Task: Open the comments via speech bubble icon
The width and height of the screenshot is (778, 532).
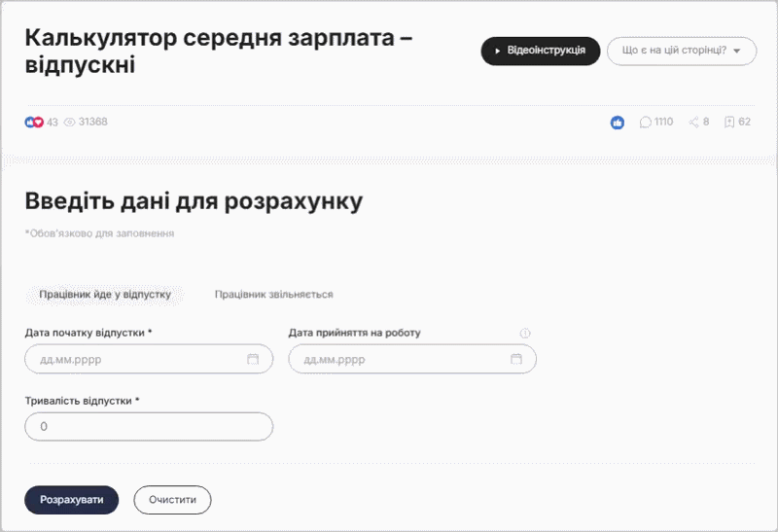Action: 645,123
